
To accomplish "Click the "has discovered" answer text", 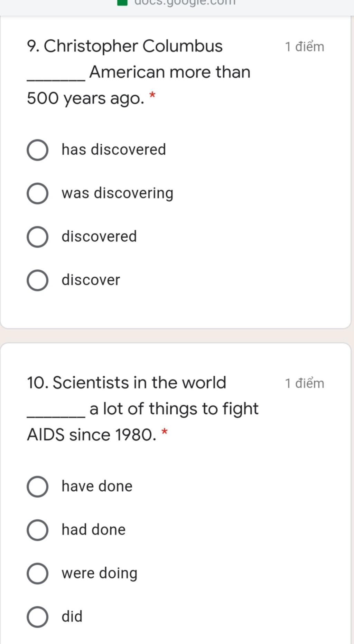I will tap(114, 150).
